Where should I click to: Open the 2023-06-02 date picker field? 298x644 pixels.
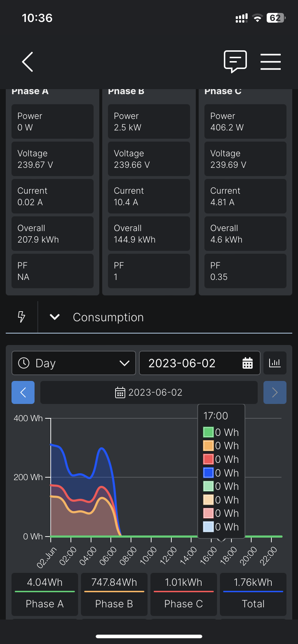coord(200,363)
